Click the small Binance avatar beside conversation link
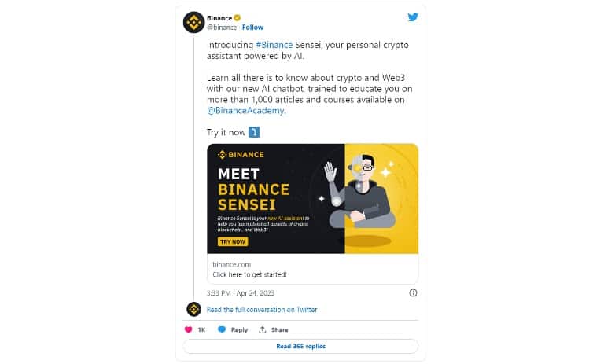604x364 pixels. click(x=193, y=309)
